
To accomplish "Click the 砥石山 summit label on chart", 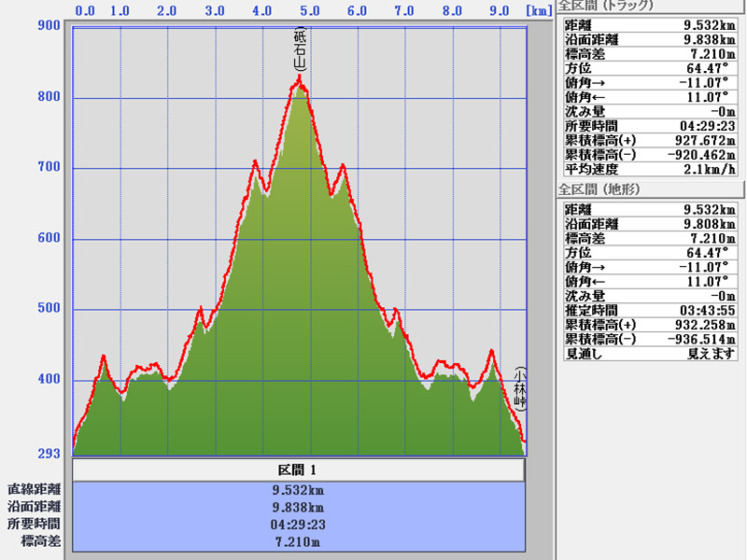I will tap(300, 51).
